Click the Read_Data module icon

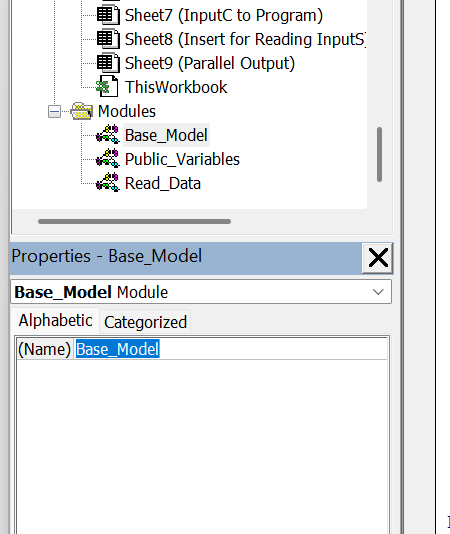click(107, 183)
